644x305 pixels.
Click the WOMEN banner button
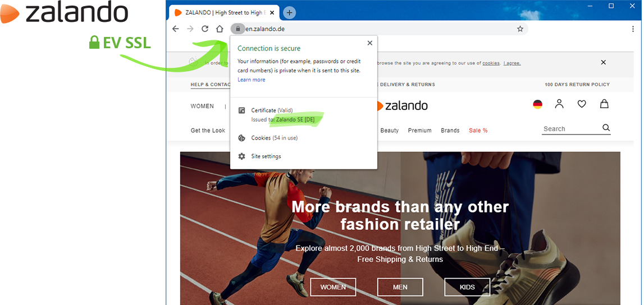click(x=333, y=287)
